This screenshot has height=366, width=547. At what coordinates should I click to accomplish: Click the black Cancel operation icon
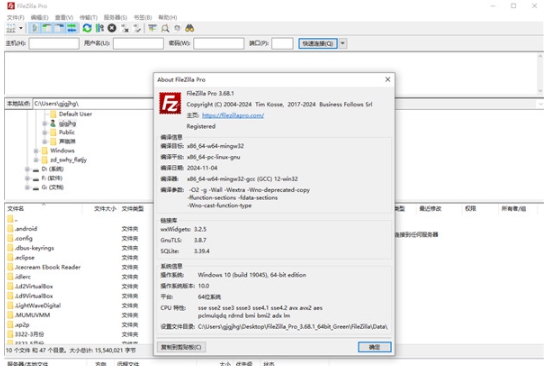[x=112, y=28]
